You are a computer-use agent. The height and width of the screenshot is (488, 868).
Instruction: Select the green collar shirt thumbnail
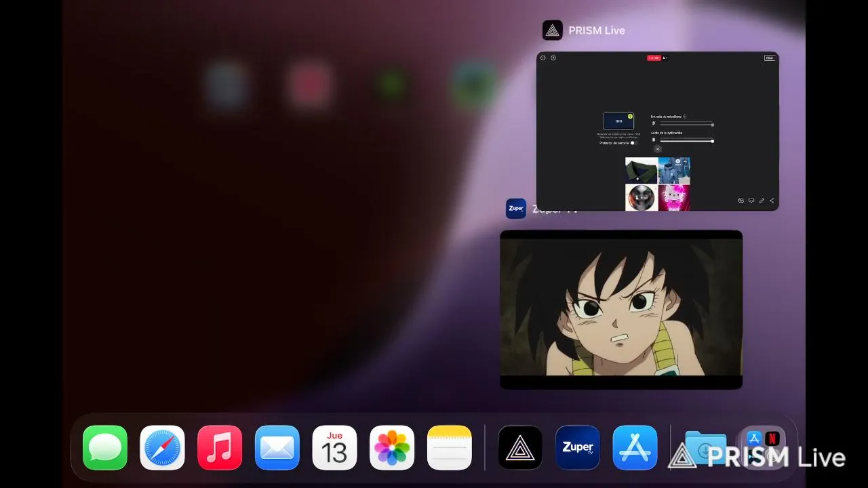click(642, 171)
